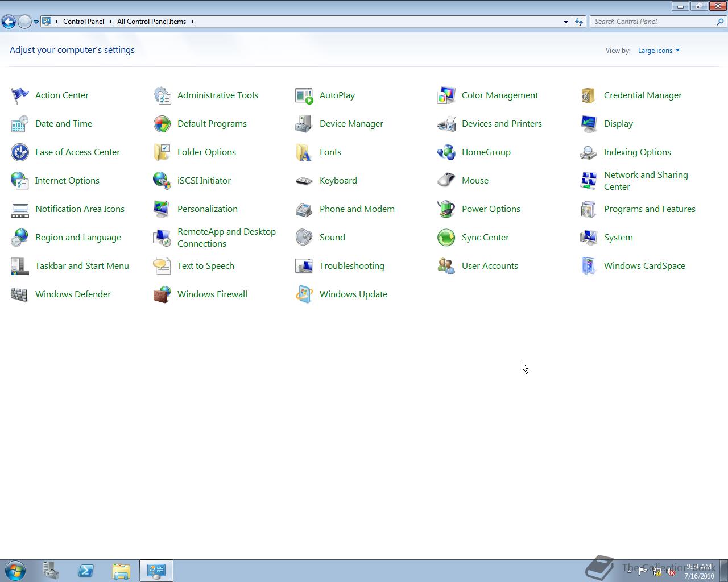
Task: Open the Devices and Printers icon
Action: (446, 124)
